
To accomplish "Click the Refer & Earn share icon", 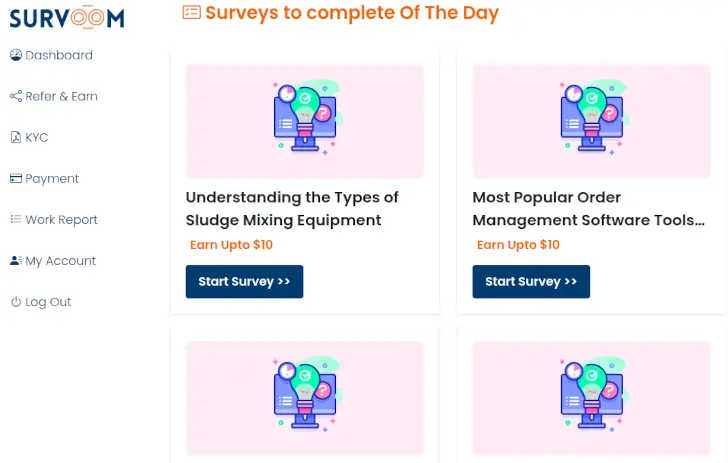I will 16,96.
